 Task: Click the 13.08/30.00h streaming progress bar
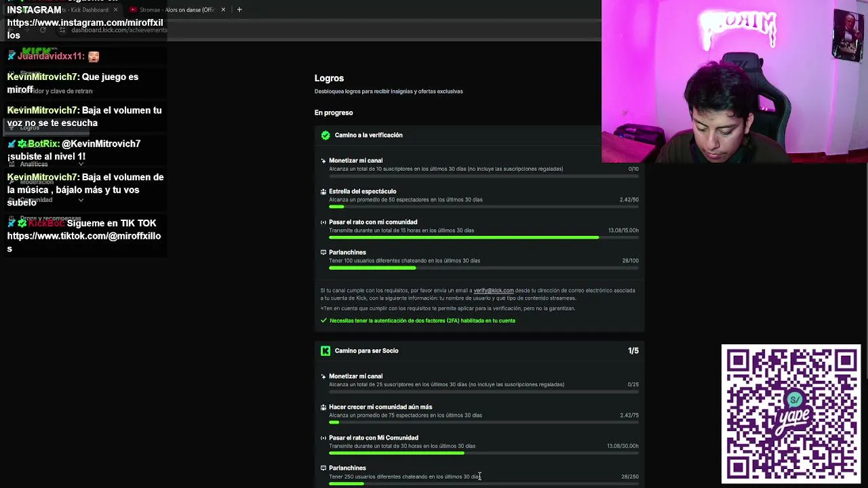[484, 453]
